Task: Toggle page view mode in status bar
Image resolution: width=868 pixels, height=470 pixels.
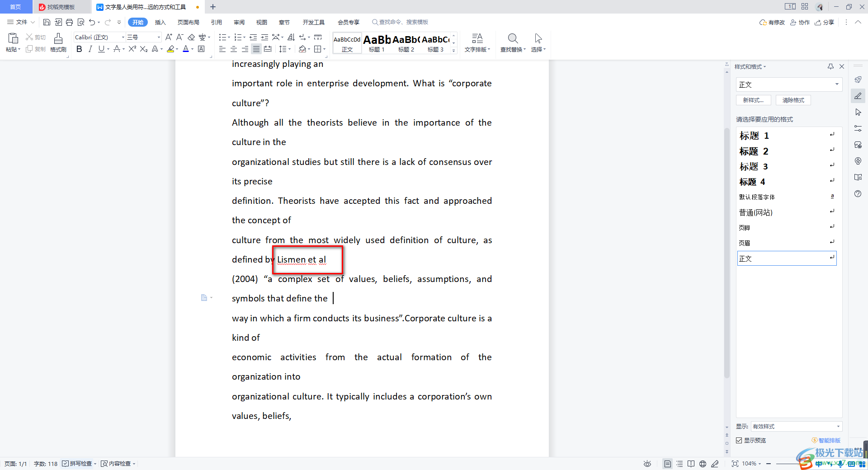Action: [x=667, y=464]
